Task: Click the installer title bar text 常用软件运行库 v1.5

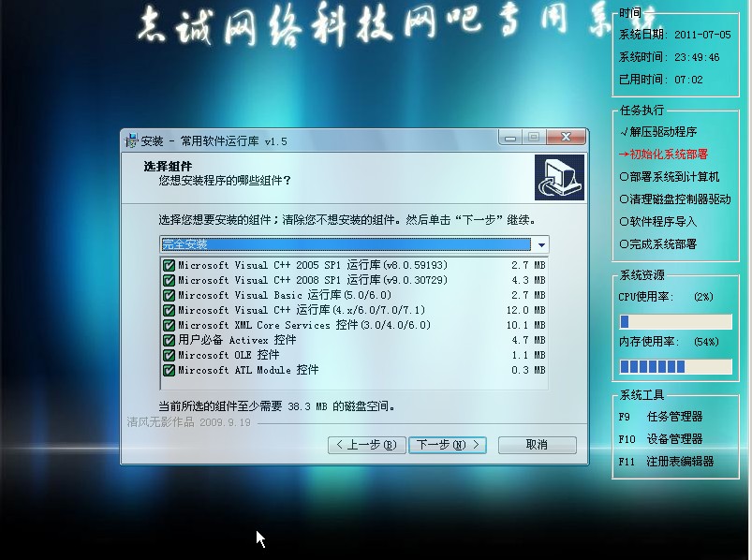Action: [x=233, y=141]
